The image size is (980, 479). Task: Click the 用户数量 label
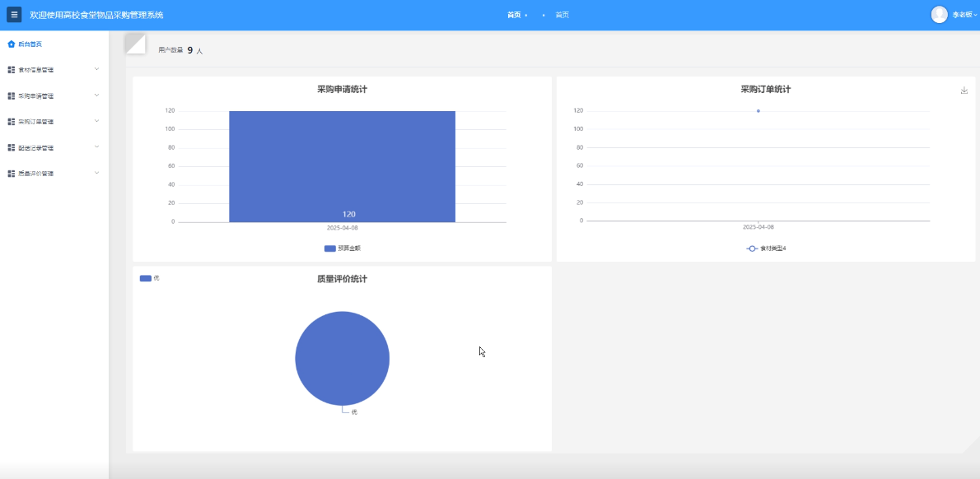click(x=170, y=50)
